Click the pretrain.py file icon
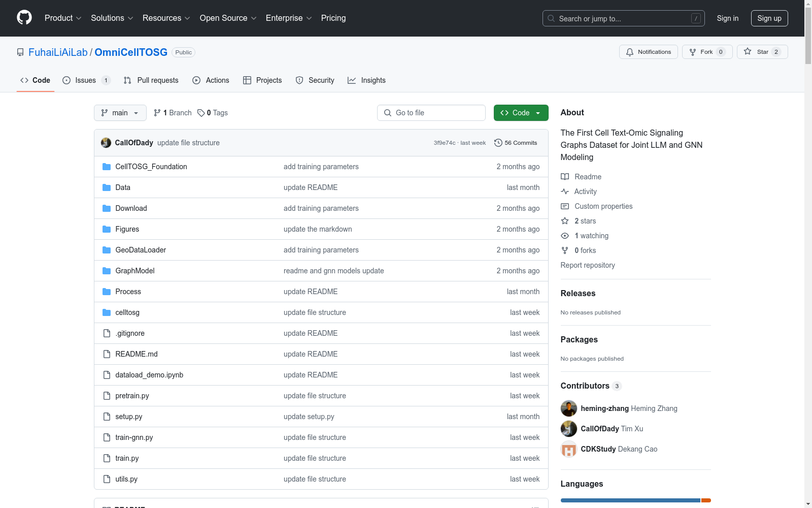This screenshot has width=812, height=508. 107,396
